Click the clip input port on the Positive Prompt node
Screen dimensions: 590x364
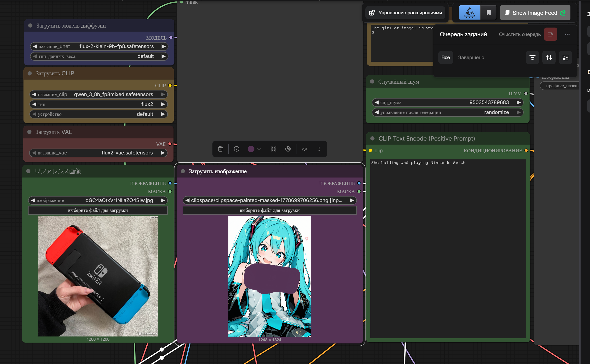pyautogui.click(x=371, y=150)
